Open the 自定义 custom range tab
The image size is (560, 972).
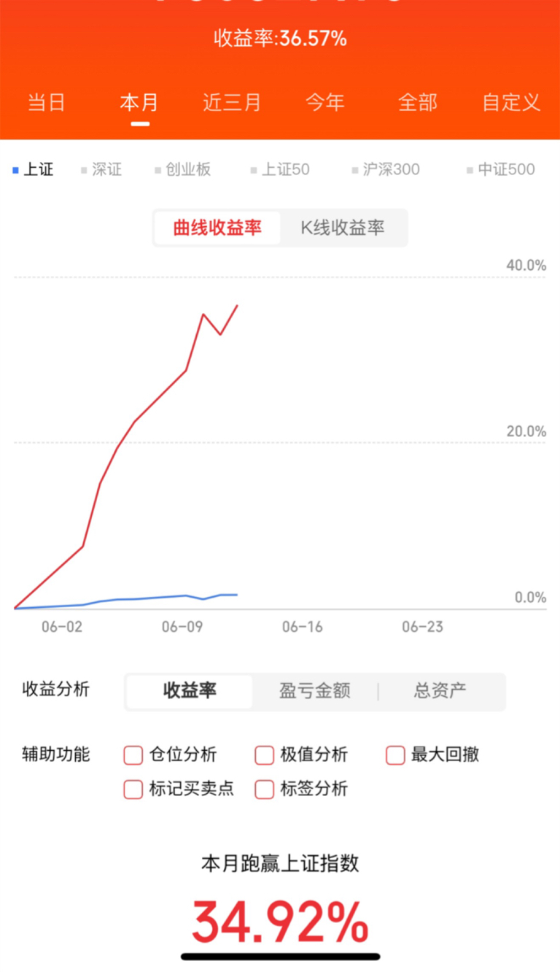click(512, 102)
